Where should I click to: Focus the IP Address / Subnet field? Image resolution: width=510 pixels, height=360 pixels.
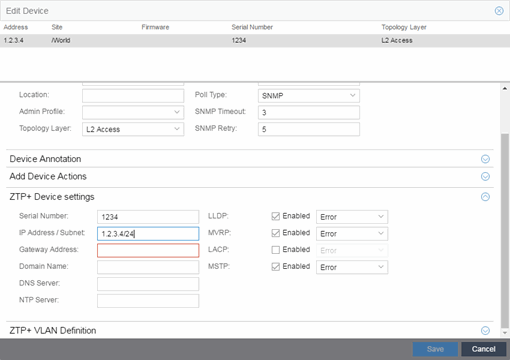point(148,234)
